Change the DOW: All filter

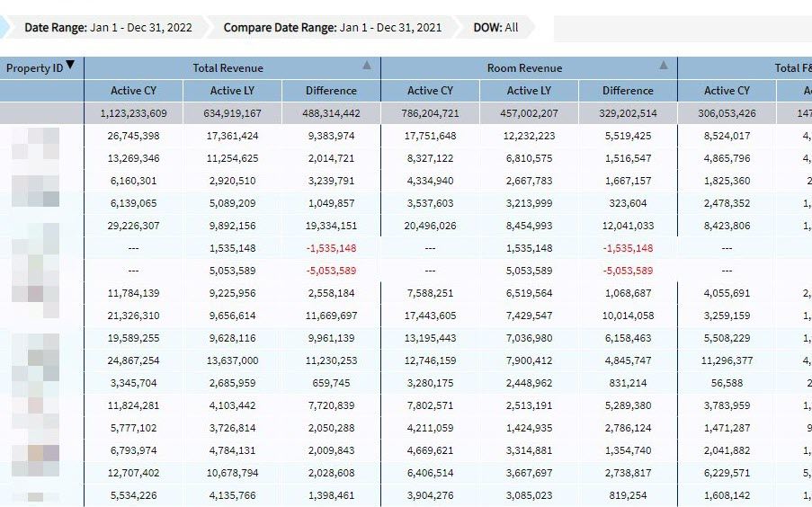[495, 28]
